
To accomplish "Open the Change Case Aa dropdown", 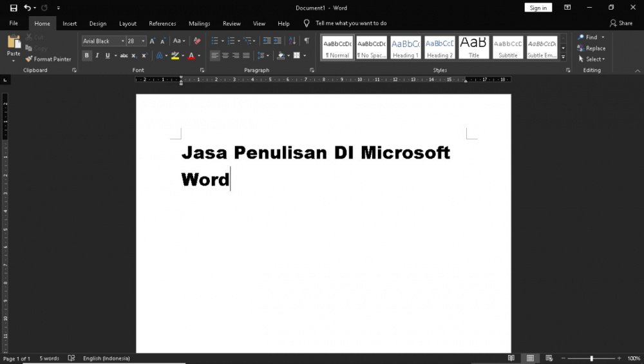I will 179,41.
